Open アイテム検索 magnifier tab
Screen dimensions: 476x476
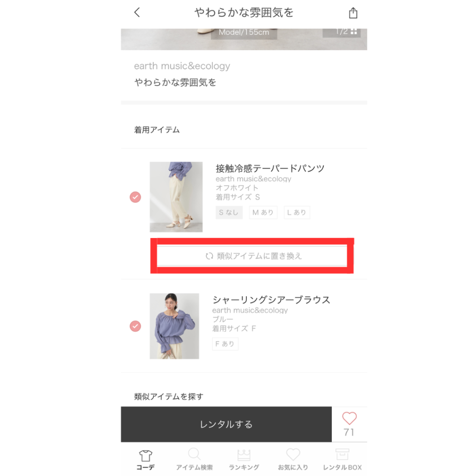click(x=194, y=459)
